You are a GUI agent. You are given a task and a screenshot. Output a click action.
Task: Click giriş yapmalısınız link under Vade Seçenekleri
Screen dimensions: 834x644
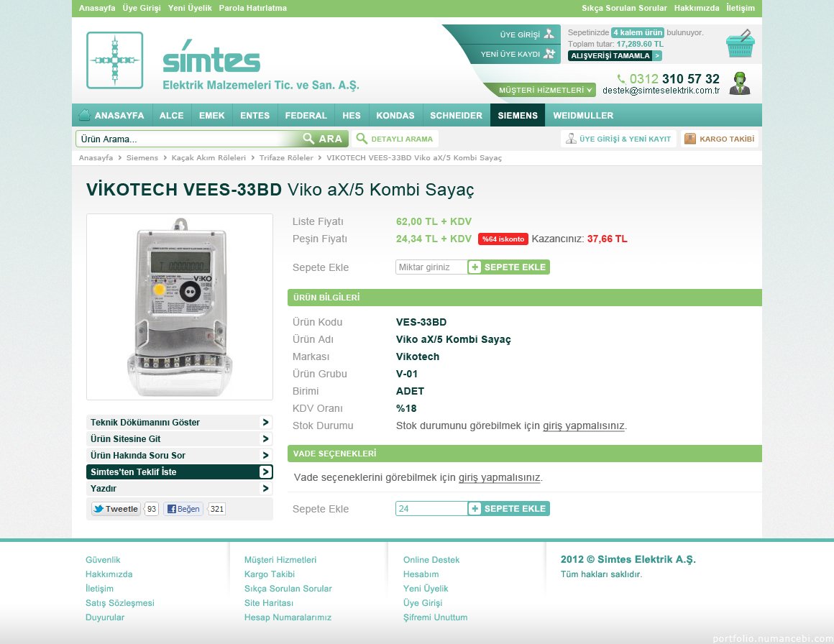(500, 477)
